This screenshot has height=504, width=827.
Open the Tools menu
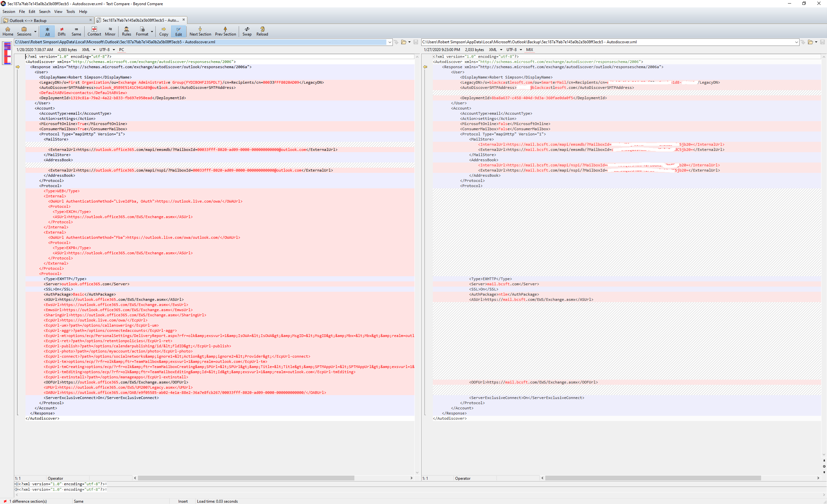click(70, 11)
